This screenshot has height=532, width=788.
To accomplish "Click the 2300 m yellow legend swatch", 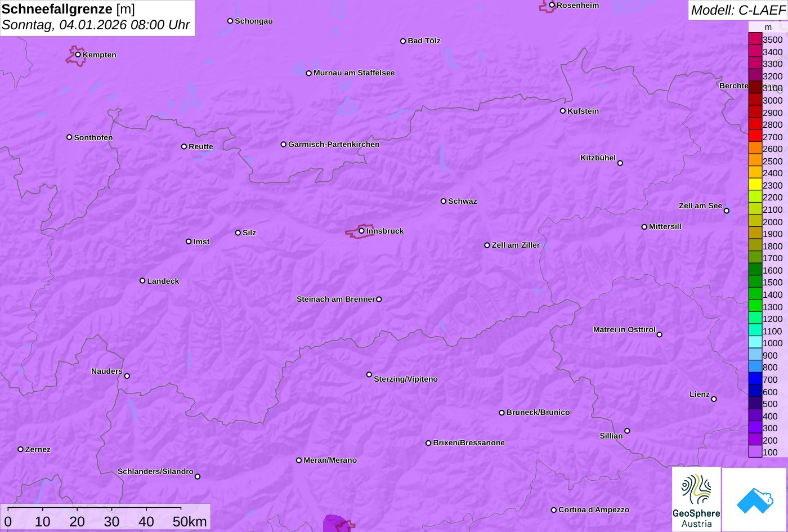I will click(755, 185).
